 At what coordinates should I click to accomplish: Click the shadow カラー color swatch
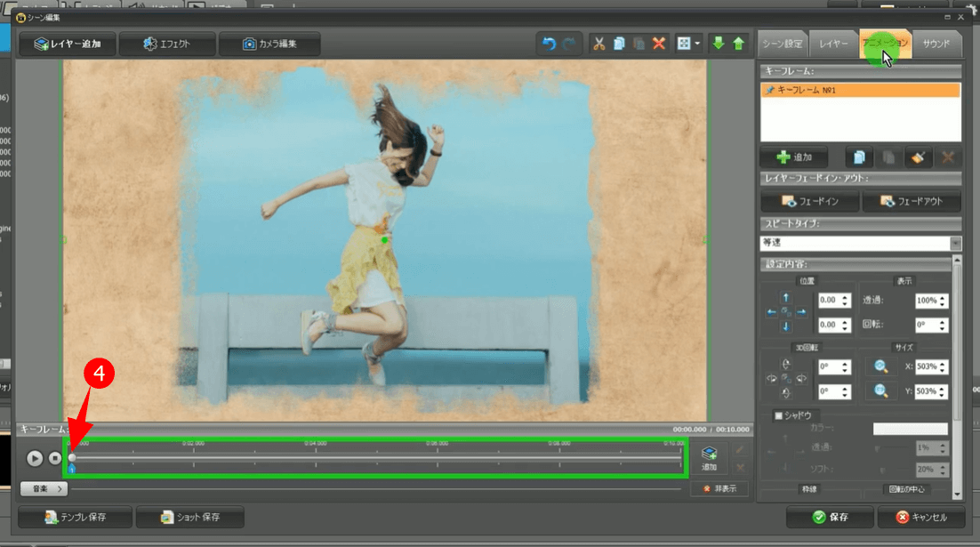(910, 430)
